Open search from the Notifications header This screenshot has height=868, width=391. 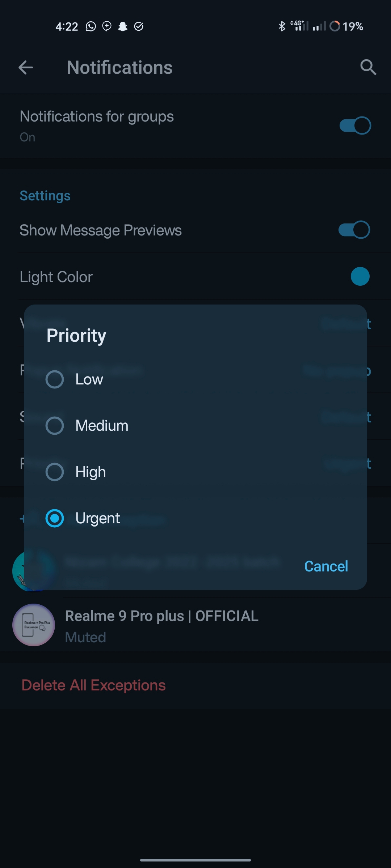[368, 68]
